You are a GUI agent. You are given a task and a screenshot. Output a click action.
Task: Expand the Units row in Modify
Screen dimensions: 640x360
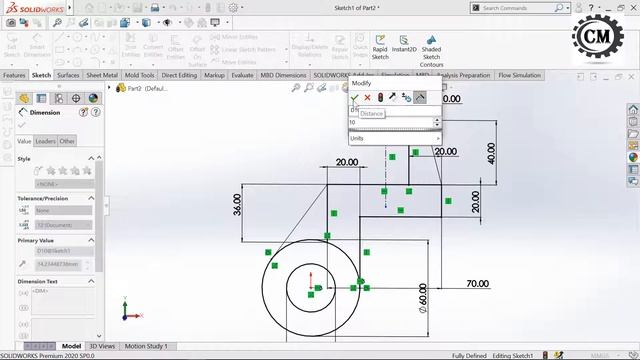tap(395, 138)
